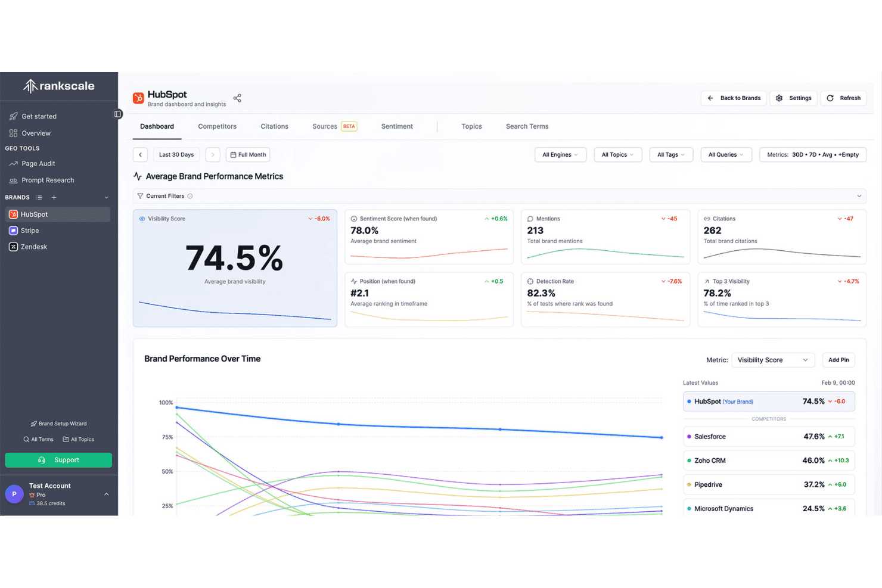Open All Terms in sidebar
This screenshot has width=882, height=588.
pos(38,440)
